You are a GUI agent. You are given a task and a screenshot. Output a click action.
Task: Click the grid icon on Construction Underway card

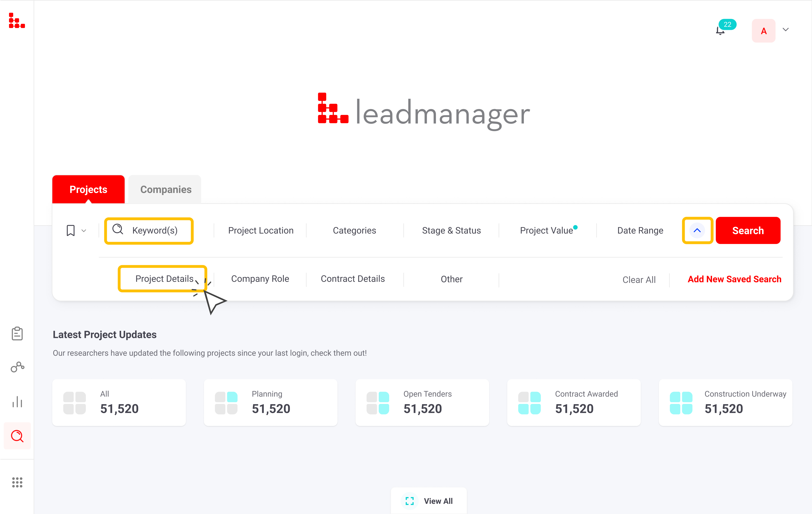click(681, 403)
